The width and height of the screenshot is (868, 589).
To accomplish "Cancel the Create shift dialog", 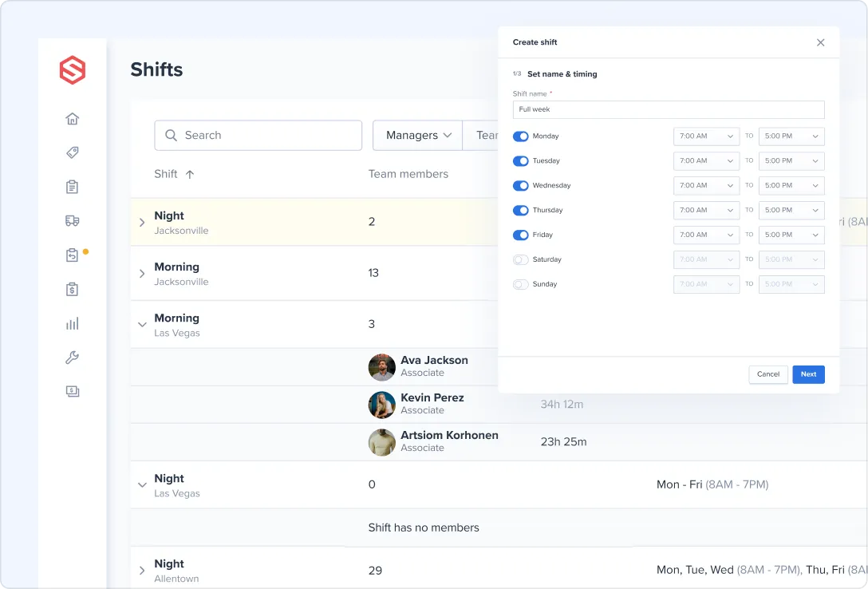I will click(767, 374).
